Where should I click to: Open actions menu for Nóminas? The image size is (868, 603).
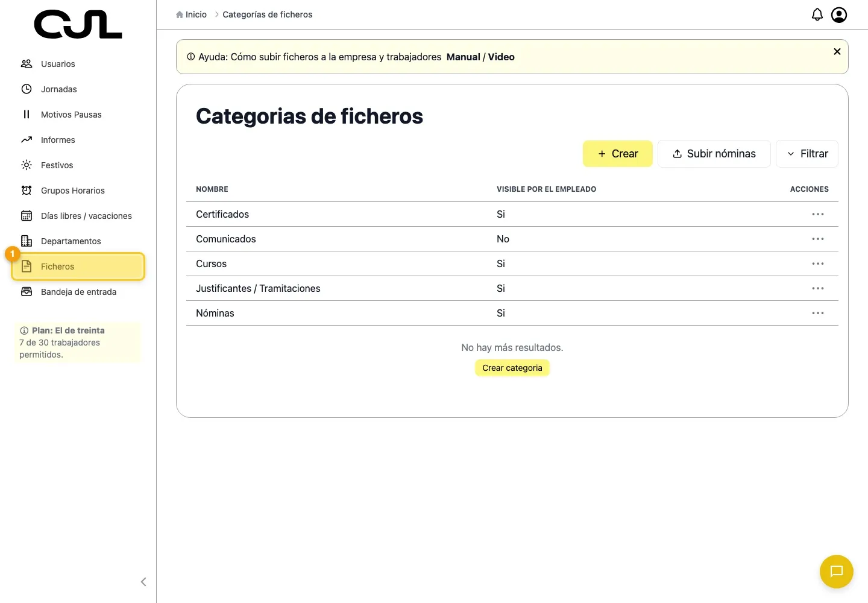818,313
